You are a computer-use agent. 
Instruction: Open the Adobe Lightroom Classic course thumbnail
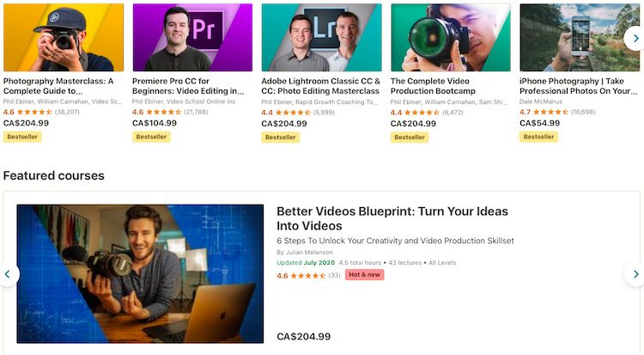tap(322, 38)
